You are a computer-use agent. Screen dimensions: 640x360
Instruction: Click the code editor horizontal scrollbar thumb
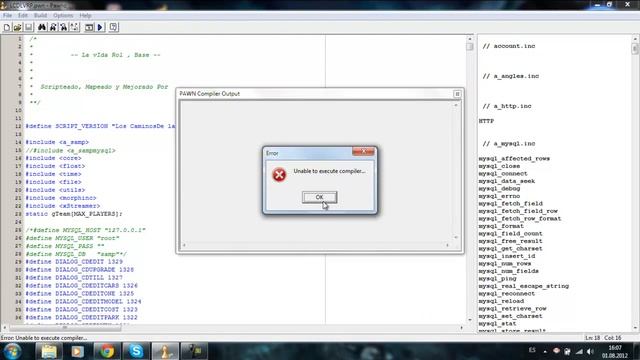(65, 327)
